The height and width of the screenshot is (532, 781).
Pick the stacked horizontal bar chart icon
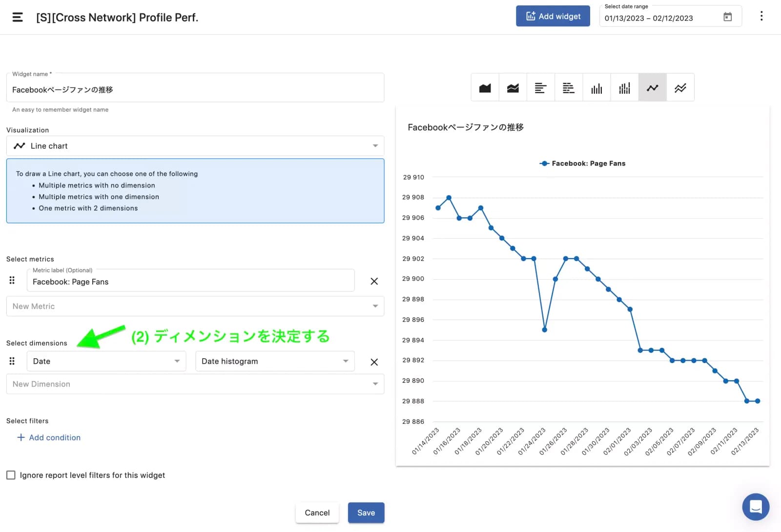coord(568,88)
